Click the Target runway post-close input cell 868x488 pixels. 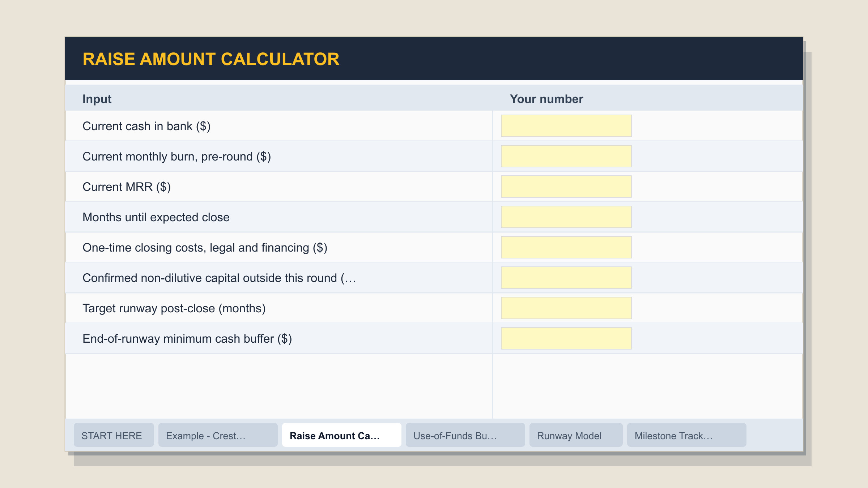[x=566, y=308]
